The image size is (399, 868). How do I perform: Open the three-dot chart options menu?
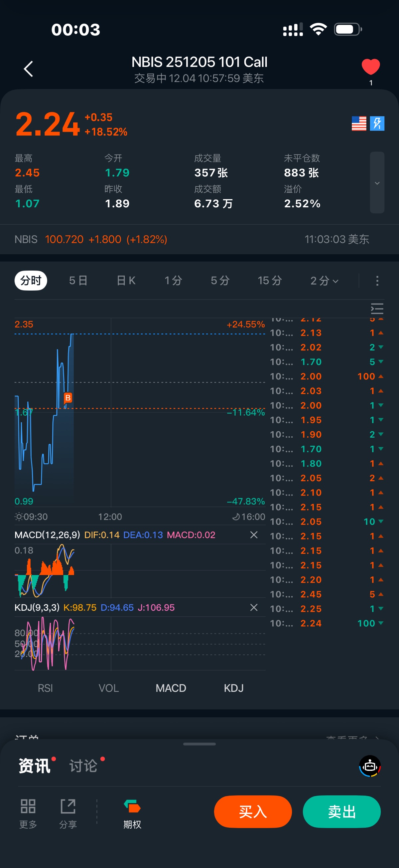pyautogui.click(x=377, y=281)
